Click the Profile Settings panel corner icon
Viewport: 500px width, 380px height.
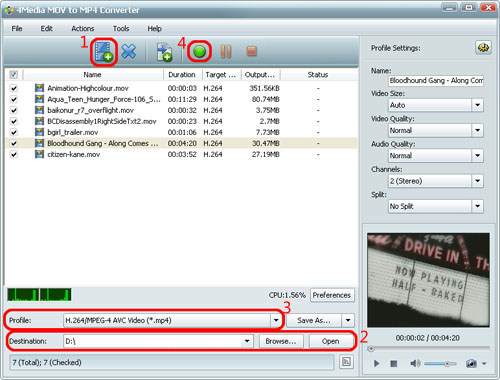tap(483, 48)
